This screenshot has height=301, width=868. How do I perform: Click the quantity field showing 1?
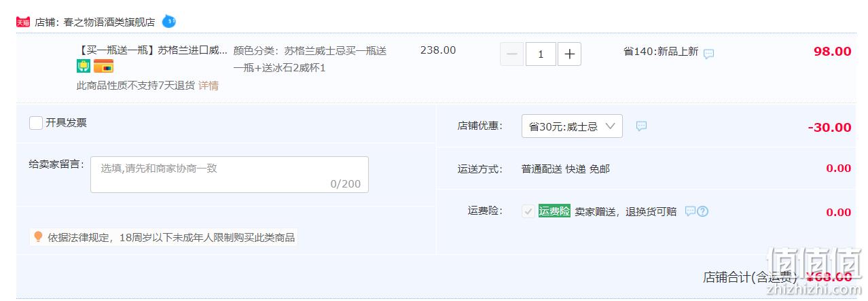(x=541, y=54)
